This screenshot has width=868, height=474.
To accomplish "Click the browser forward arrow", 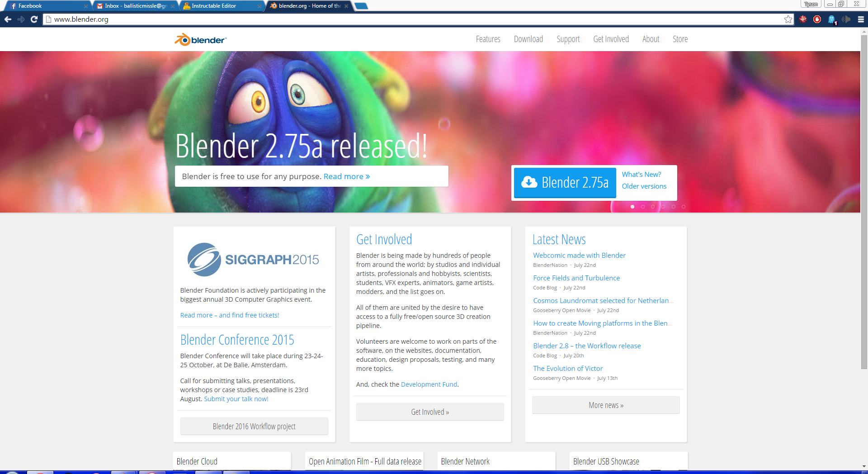I will tap(21, 19).
